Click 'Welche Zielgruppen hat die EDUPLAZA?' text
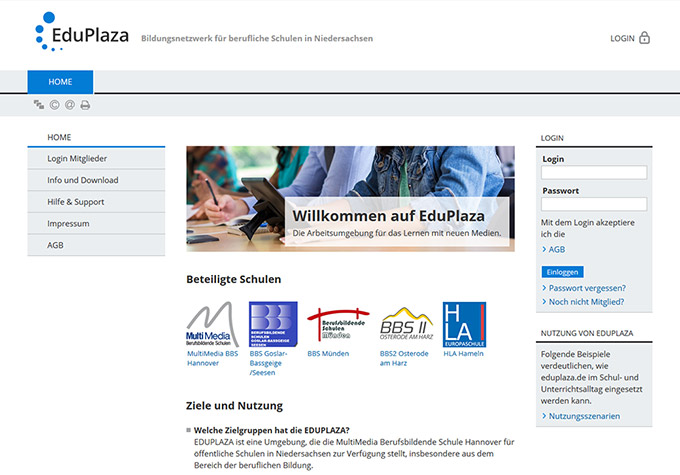The width and height of the screenshot is (680, 475). [271, 430]
